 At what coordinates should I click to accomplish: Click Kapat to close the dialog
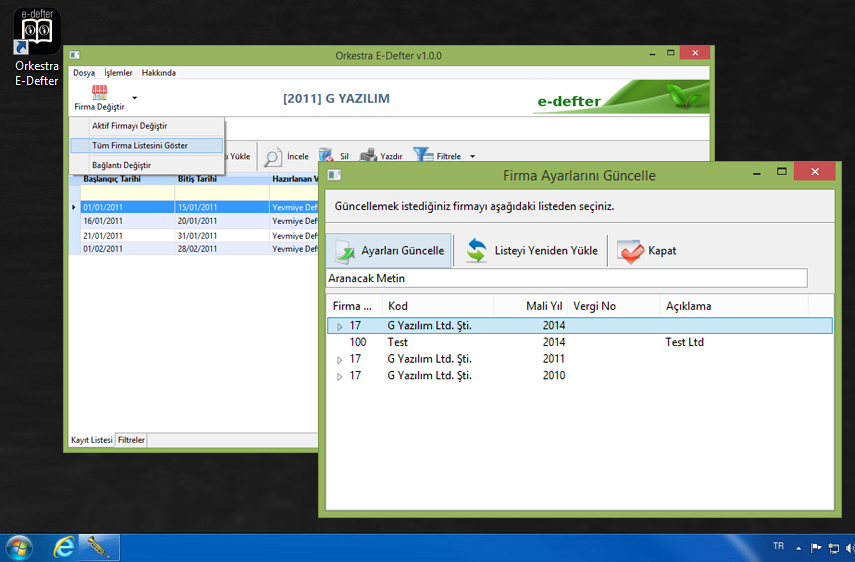point(647,251)
